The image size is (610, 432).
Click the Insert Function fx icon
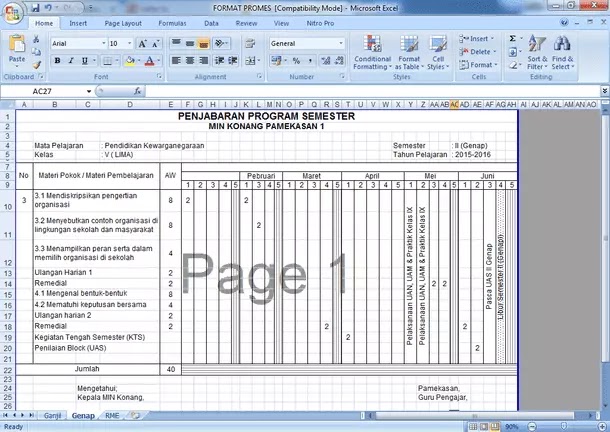pos(137,91)
